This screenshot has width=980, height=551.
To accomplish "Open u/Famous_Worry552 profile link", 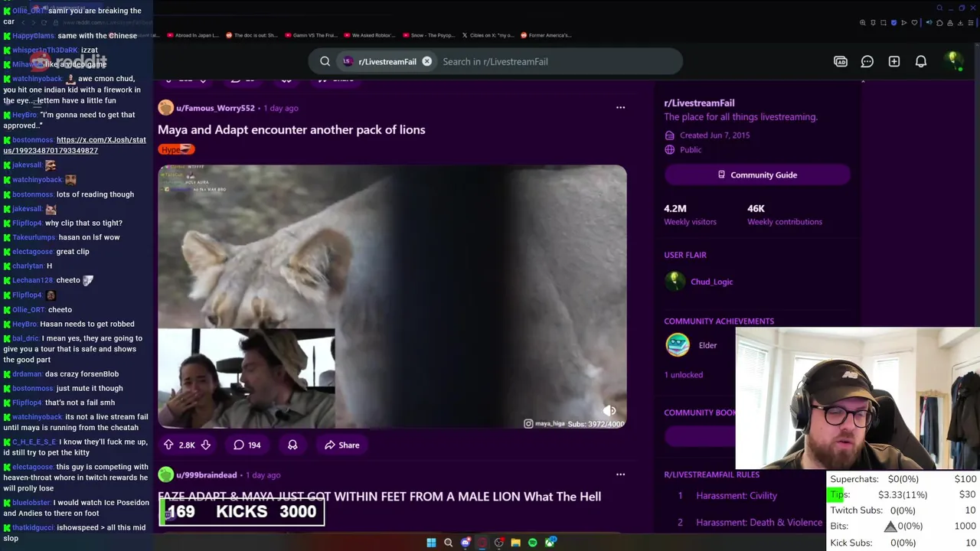I will [215, 108].
